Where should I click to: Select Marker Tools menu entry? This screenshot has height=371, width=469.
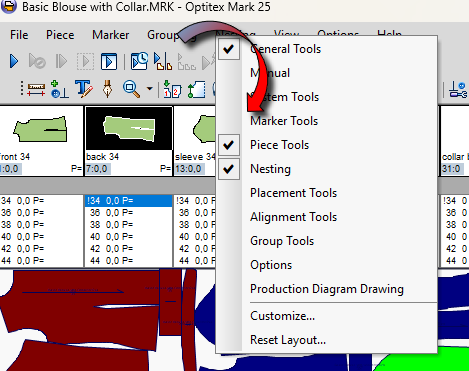coord(284,121)
